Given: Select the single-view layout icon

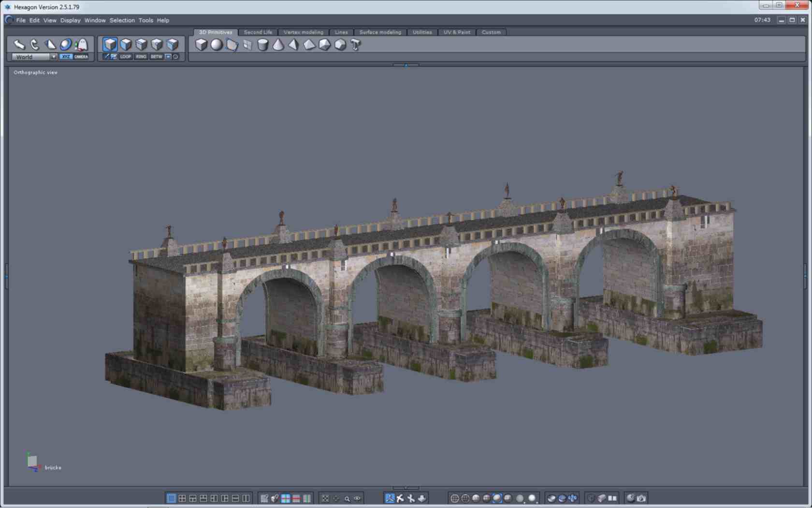Looking at the screenshot, I should [171, 498].
